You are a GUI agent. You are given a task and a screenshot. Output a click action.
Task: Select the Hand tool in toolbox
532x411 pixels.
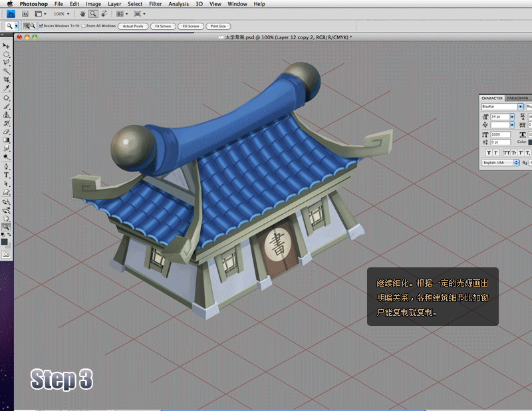[x=6, y=219]
